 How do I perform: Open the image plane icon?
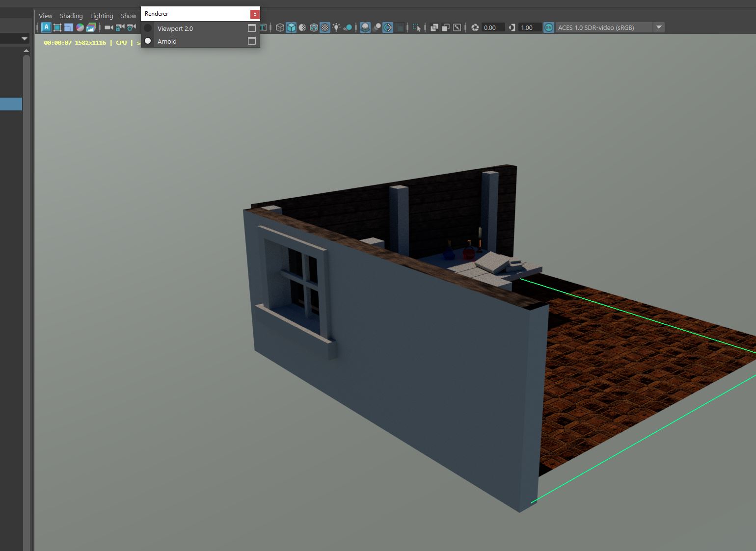click(x=91, y=27)
